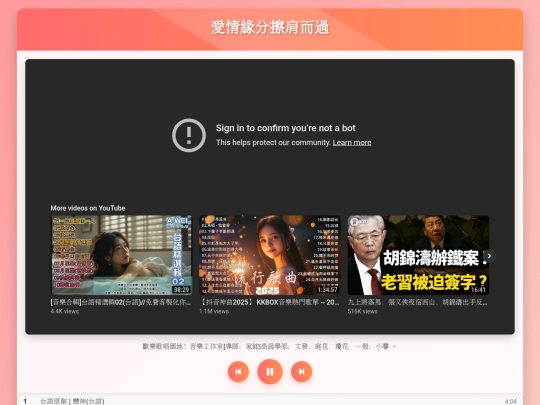Image resolution: width=540 pixels, height=405 pixels.
Task: Pause playback with the center button
Action: click(270, 372)
